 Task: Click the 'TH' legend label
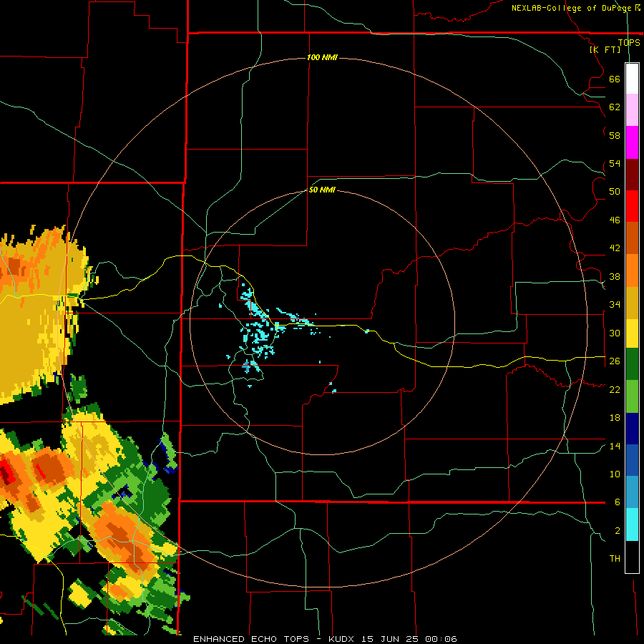coord(615,559)
